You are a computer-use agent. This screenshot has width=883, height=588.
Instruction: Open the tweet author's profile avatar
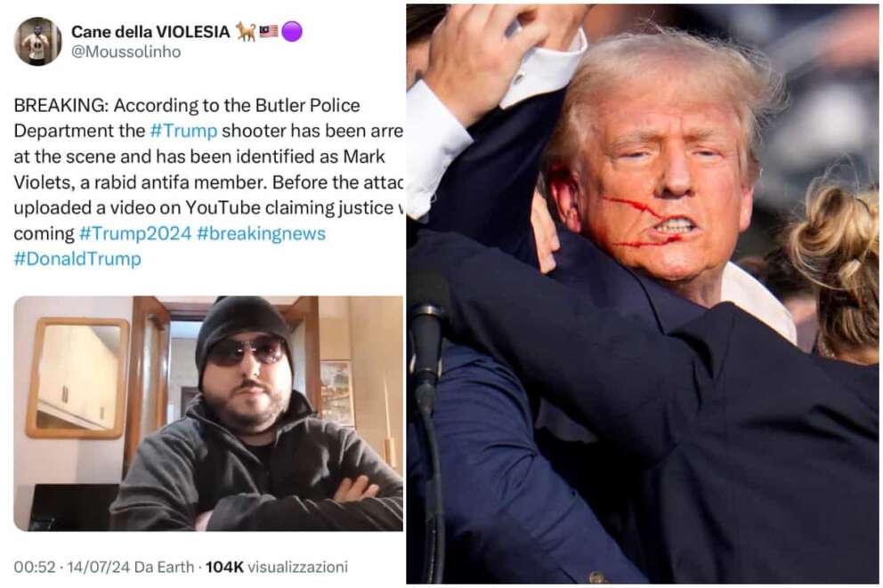pos(37,41)
